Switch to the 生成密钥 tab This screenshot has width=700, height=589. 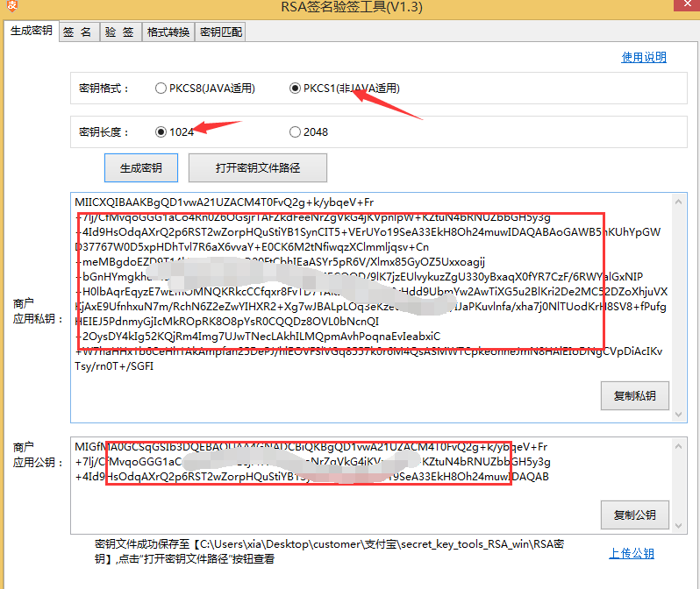(x=31, y=31)
